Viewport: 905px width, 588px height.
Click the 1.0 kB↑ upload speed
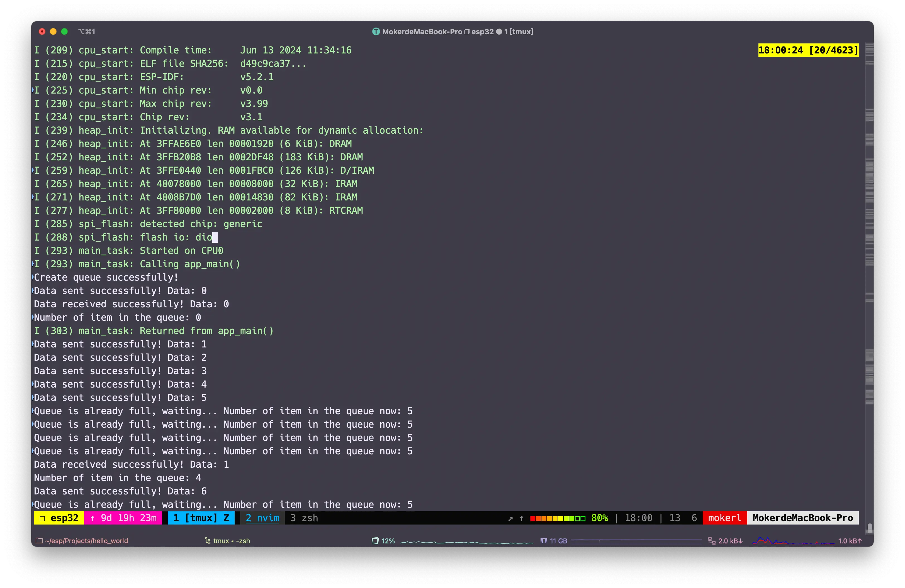(850, 540)
